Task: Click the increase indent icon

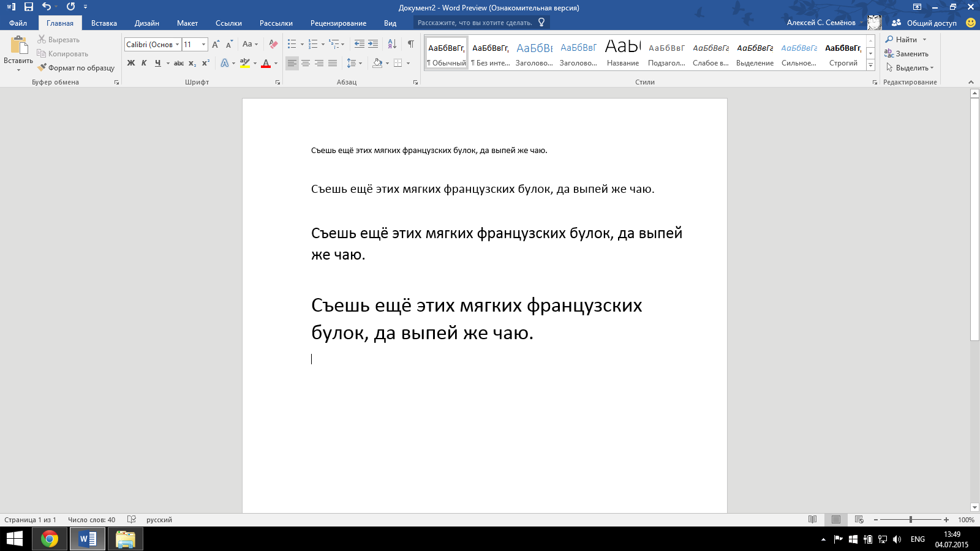Action: point(373,44)
